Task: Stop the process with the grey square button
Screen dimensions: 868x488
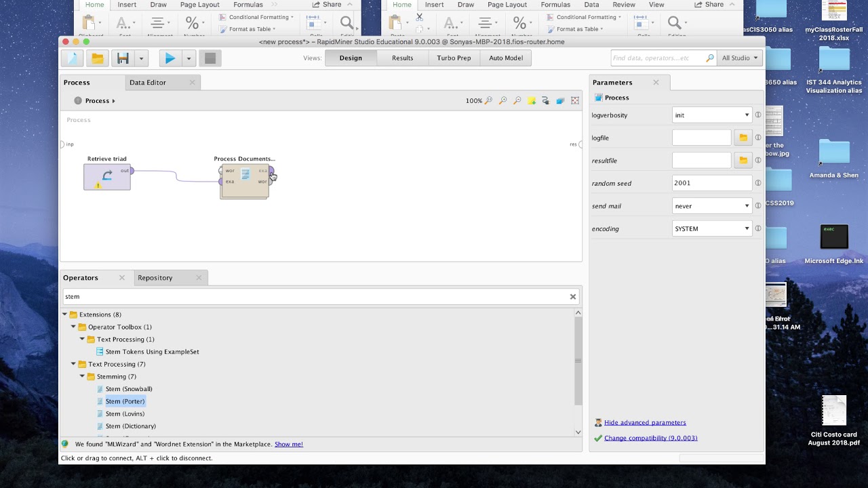Action: pos(210,58)
